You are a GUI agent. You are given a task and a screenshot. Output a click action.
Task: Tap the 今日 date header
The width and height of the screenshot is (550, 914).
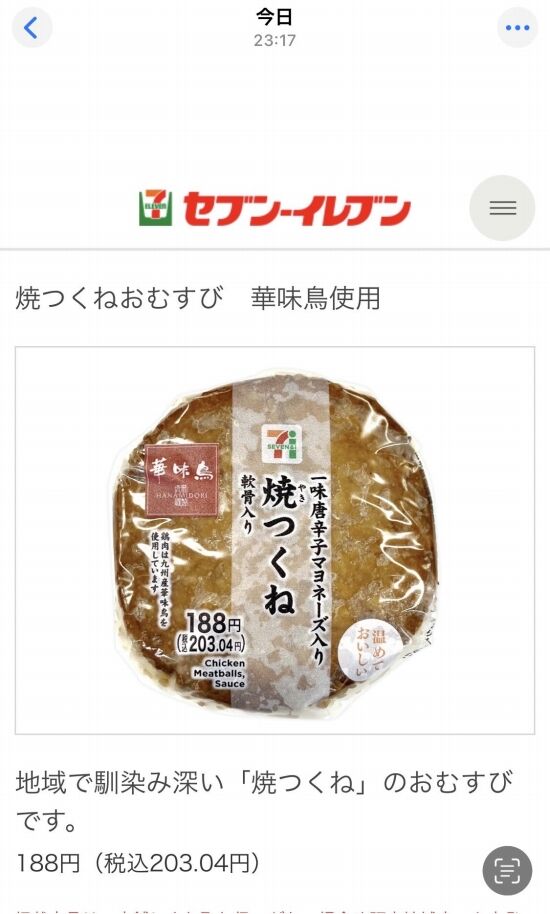(x=274, y=17)
